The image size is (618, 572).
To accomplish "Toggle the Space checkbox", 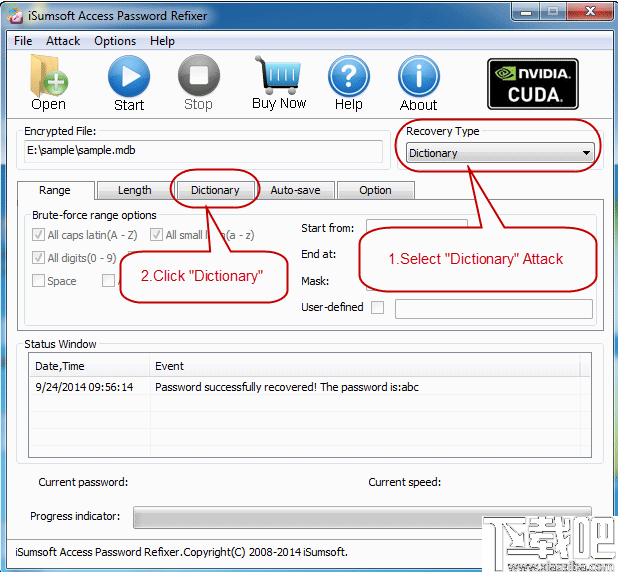I will pyautogui.click(x=38, y=281).
